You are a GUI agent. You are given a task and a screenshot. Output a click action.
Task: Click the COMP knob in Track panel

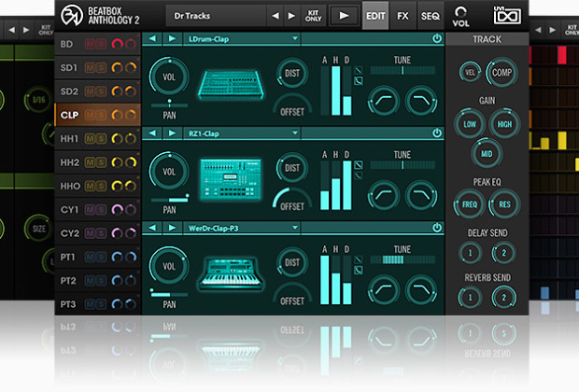pyautogui.click(x=501, y=73)
